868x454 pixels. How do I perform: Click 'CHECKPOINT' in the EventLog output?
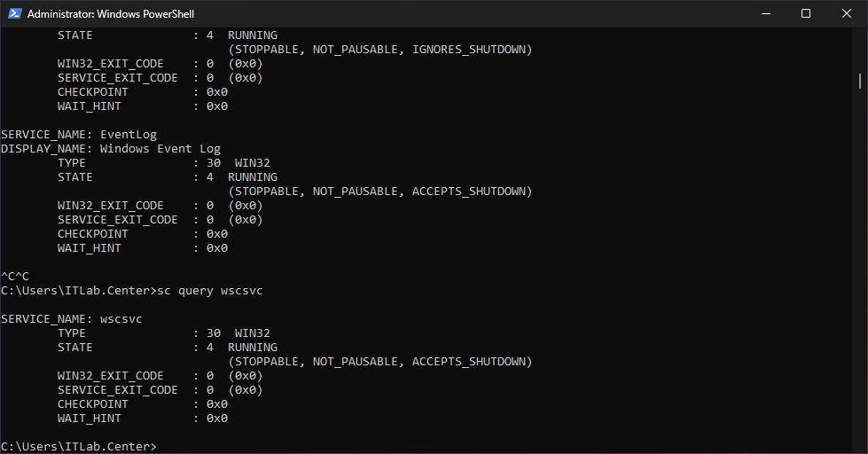(x=93, y=234)
